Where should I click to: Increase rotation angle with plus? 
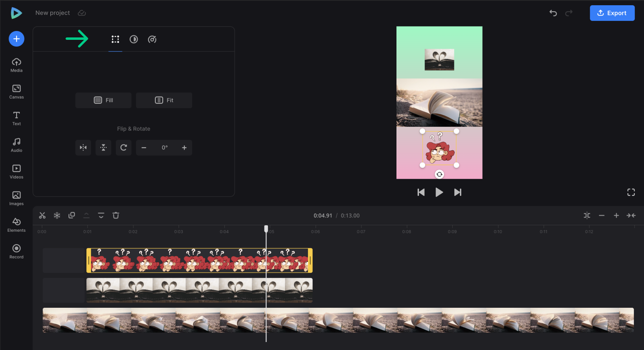click(184, 148)
